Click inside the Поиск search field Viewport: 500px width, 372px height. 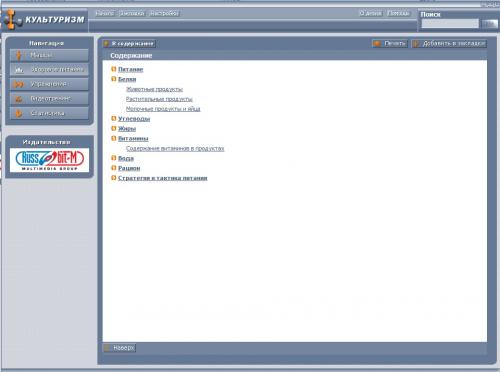450,24
